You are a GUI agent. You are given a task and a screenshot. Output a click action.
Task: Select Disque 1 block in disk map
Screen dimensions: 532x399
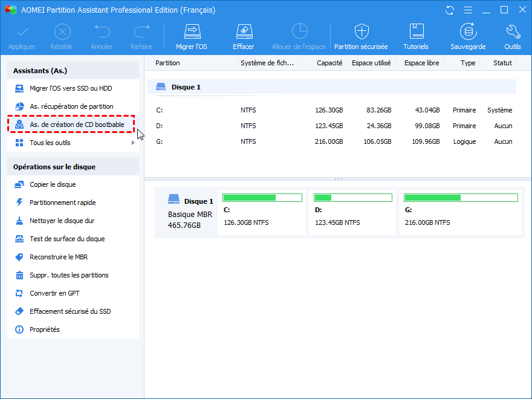point(187,212)
